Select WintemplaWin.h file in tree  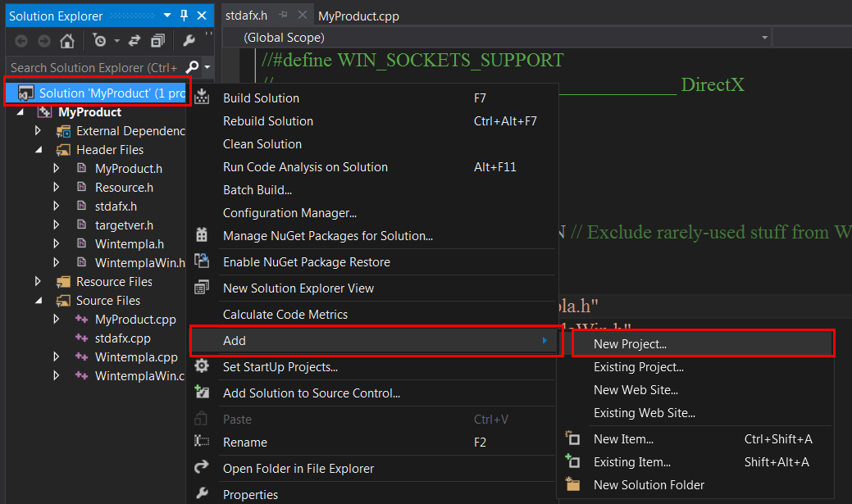139,263
